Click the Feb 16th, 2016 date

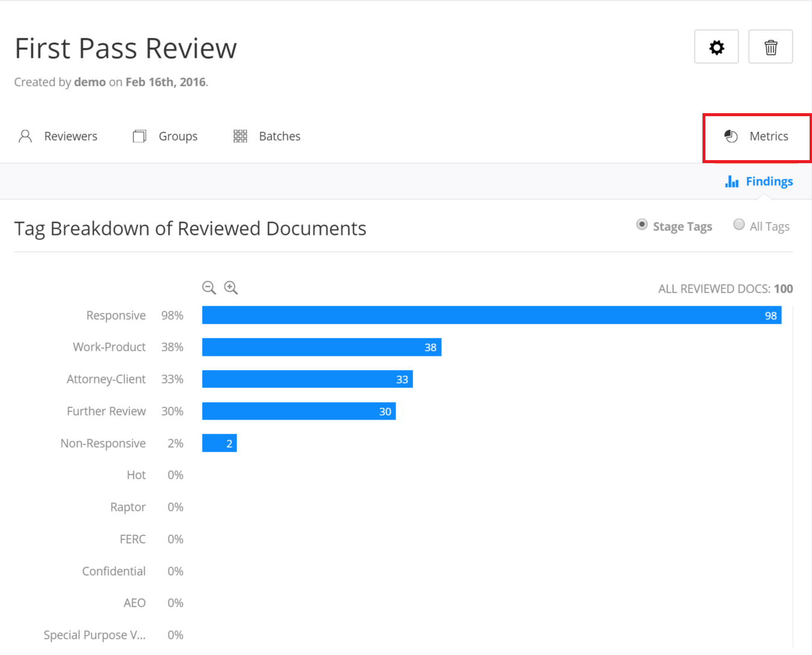click(166, 82)
